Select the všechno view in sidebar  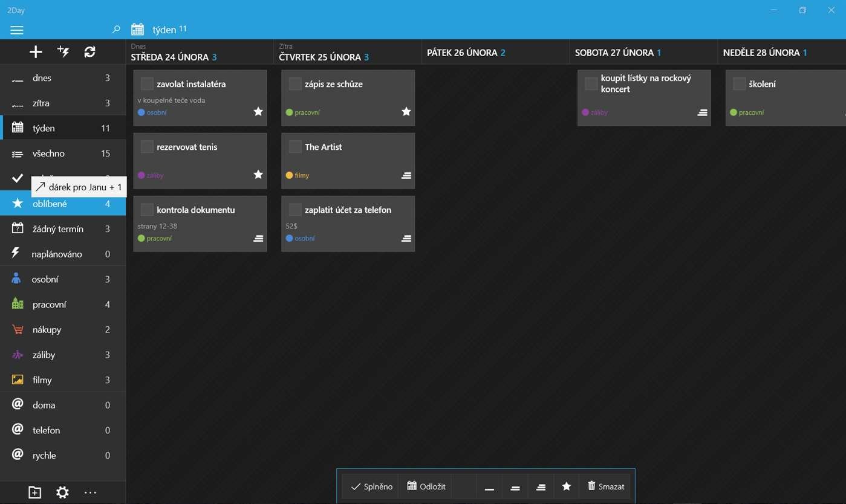pyautogui.click(x=63, y=153)
